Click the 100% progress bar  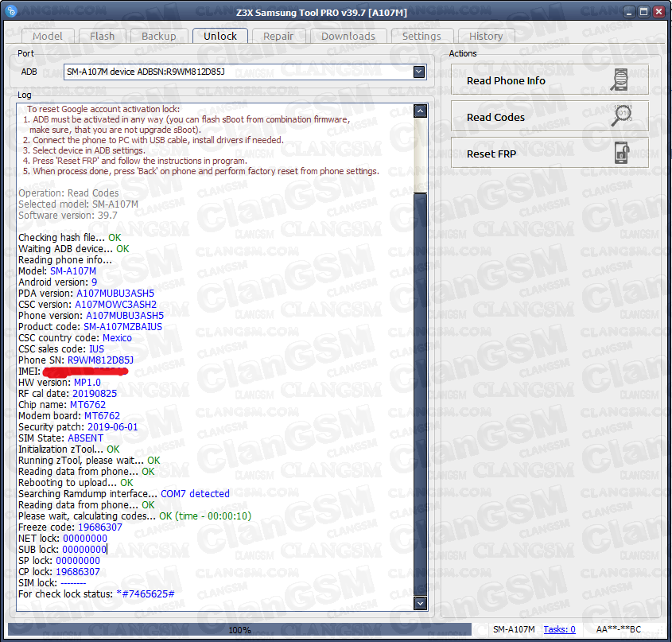239,629
